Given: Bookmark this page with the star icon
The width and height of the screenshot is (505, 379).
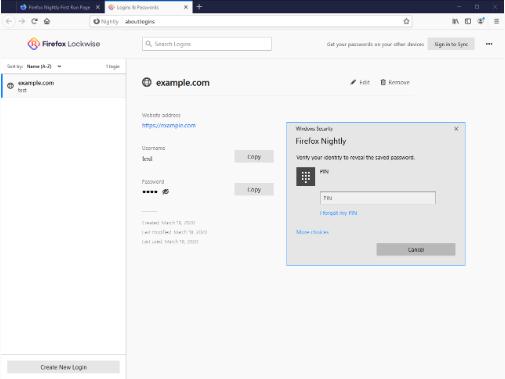Looking at the screenshot, I should (x=406, y=21).
